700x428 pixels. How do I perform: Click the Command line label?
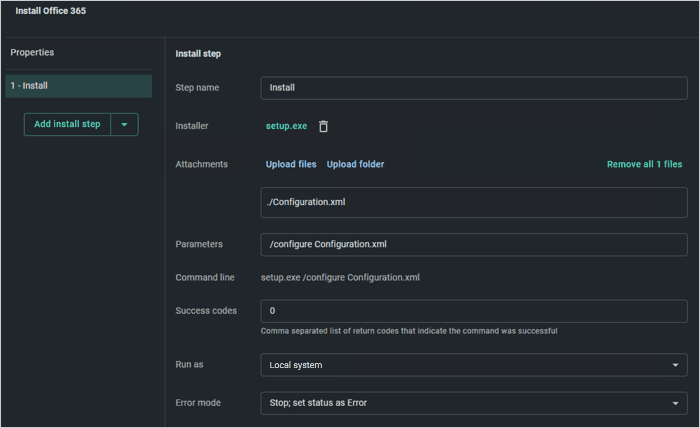[x=205, y=278]
